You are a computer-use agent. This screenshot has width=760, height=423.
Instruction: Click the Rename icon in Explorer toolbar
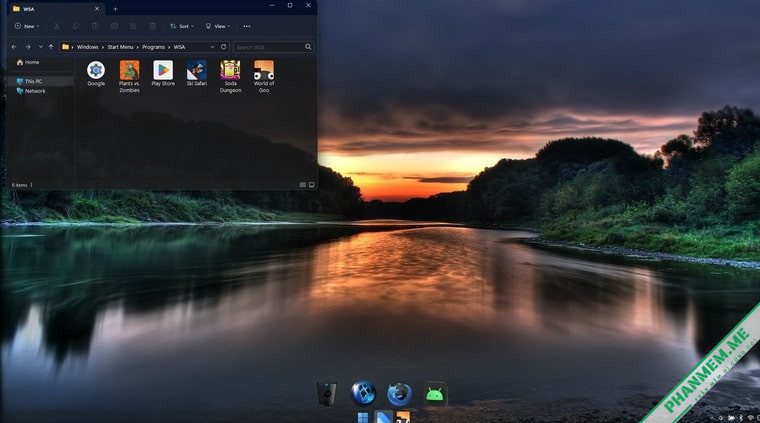pos(114,26)
